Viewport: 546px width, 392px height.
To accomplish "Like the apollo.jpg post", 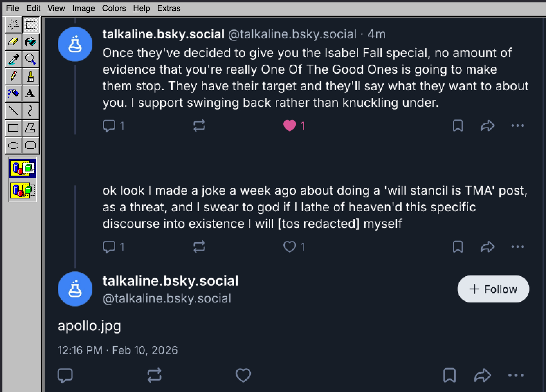I will tap(243, 375).
